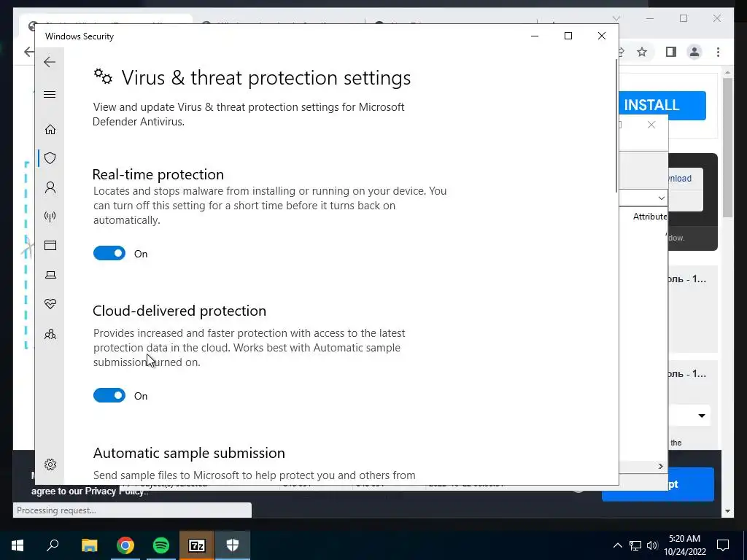Open Family options icon in the sidebar
Image resolution: width=747 pixels, height=560 pixels.
pos(50,334)
